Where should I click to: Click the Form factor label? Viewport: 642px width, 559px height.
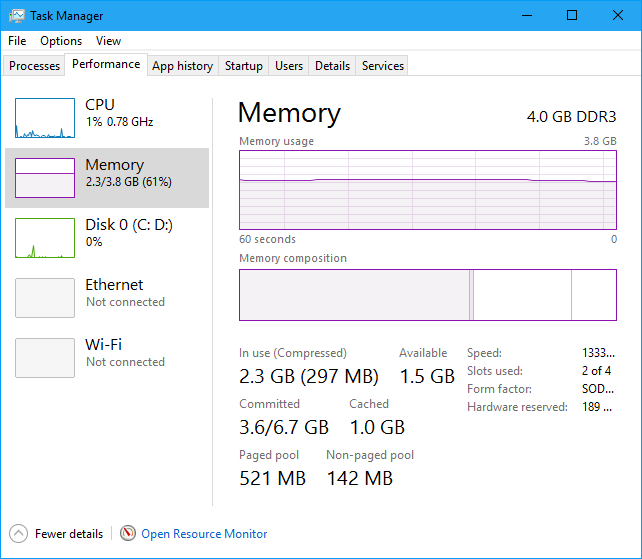click(x=500, y=389)
